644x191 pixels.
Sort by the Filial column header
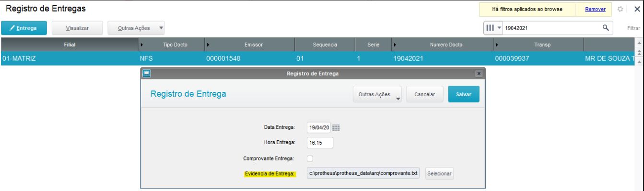pos(70,44)
